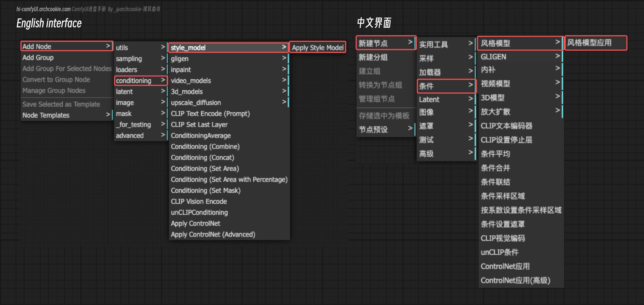Expand the loaders category

click(x=141, y=69)
